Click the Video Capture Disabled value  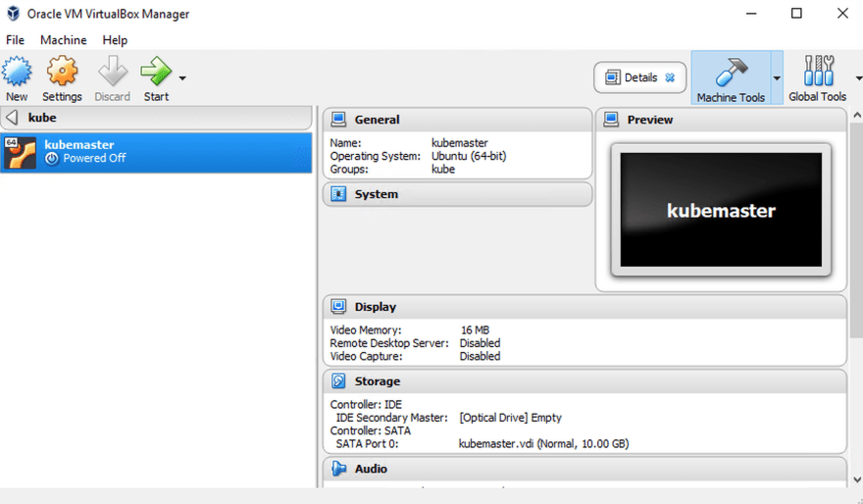click(480, 356)
